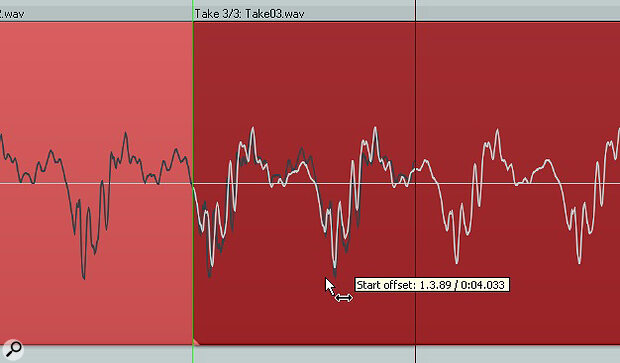Screen dimensions: 620x363
Task: Click the green edit cursor line
Action: click(193, 182)
